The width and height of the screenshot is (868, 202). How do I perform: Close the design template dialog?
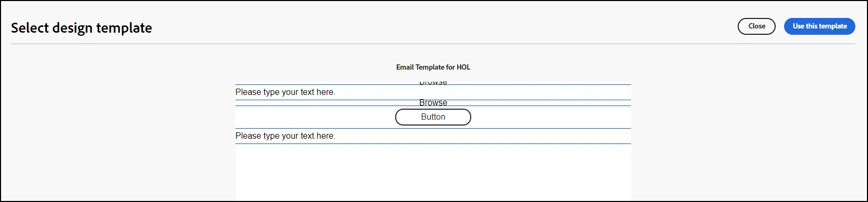click(756, 26)
